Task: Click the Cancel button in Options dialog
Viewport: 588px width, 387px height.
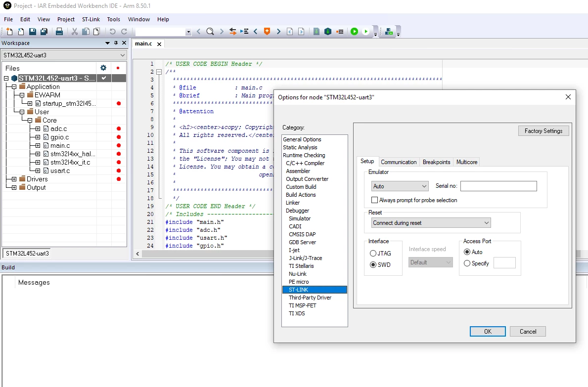Action: [x=528, y=331]
